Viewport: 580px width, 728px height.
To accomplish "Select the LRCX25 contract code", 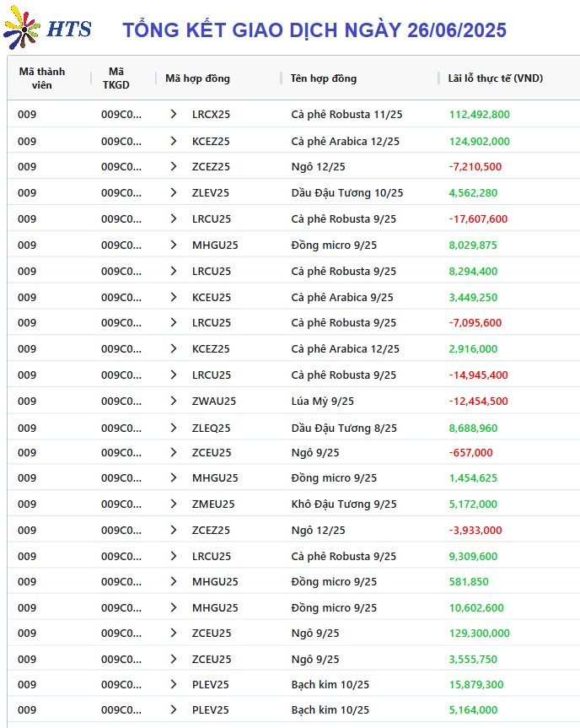I will click(211, 115).
